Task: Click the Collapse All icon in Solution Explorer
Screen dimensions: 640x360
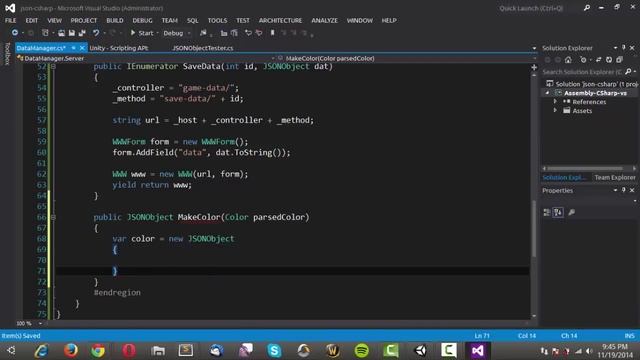Action: (619, 60)
